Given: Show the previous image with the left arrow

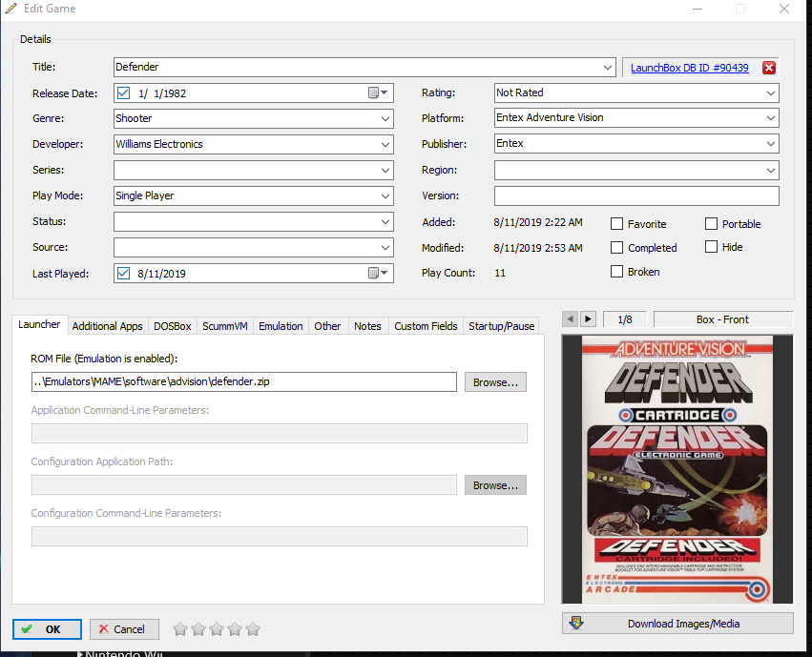Looking at the screenshot, I should tap(571, 319).
